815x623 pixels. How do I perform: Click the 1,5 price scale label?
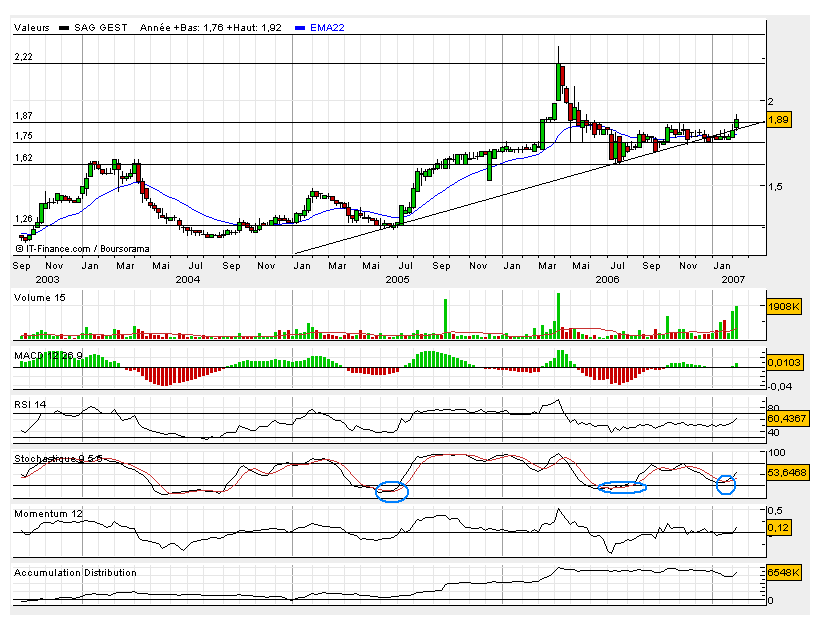[x=775, y=187]
